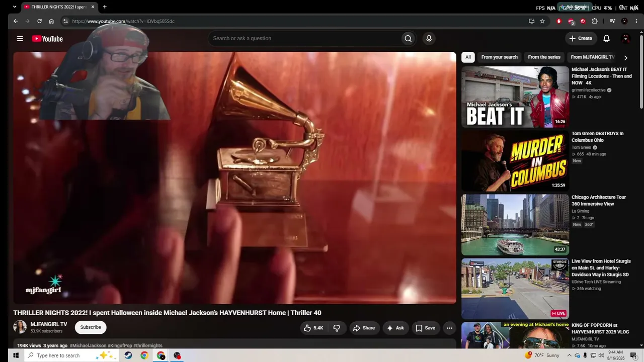Subscribe to MJFANGIRL TV
Viewport: 644px width, 362px height.
(x=91, y=327)
